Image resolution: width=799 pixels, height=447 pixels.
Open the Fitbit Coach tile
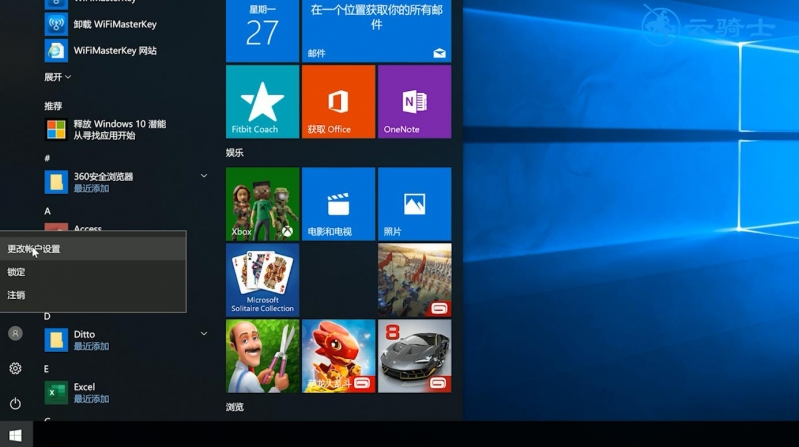point(262,102)
